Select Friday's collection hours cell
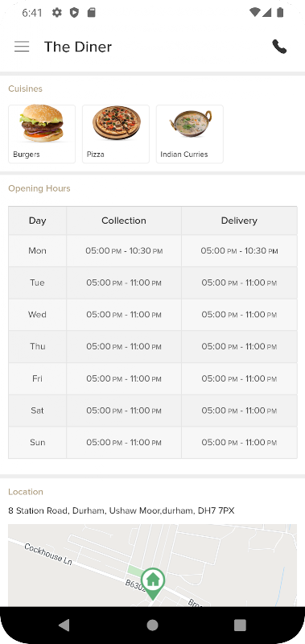 click(x=124, y=378)
